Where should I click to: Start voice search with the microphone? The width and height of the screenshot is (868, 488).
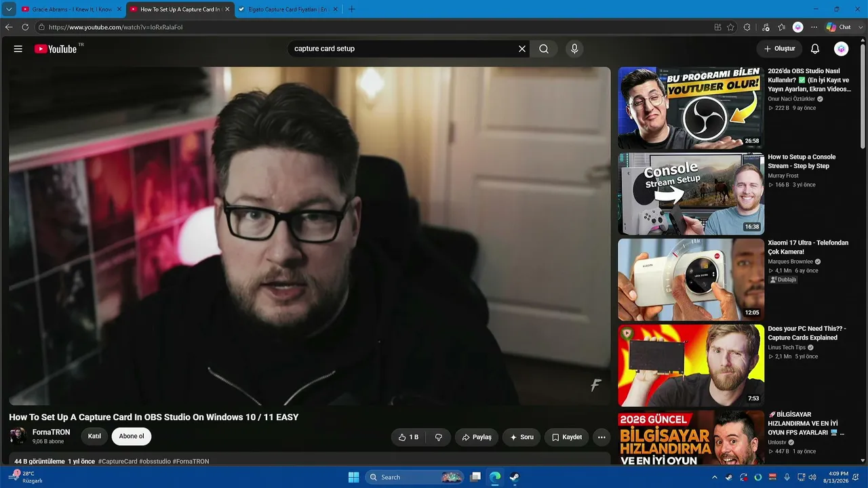tap(574, 49)
